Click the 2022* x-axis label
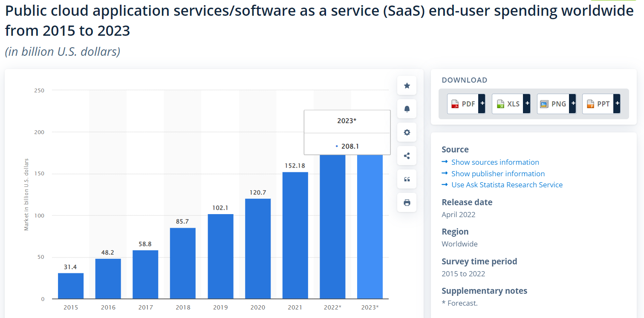The height and width of the screenshot is (318, 644). tap(333, 307)
